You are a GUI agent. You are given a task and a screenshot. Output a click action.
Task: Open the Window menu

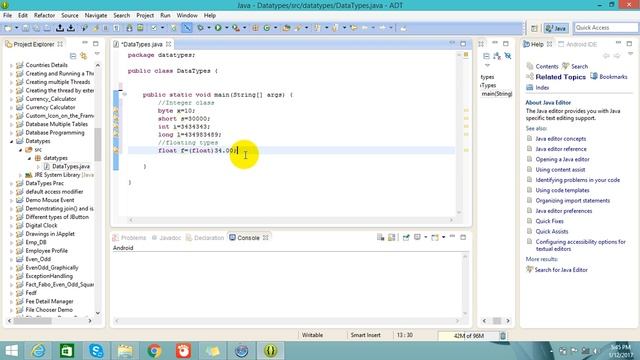[x=187, y=15]
